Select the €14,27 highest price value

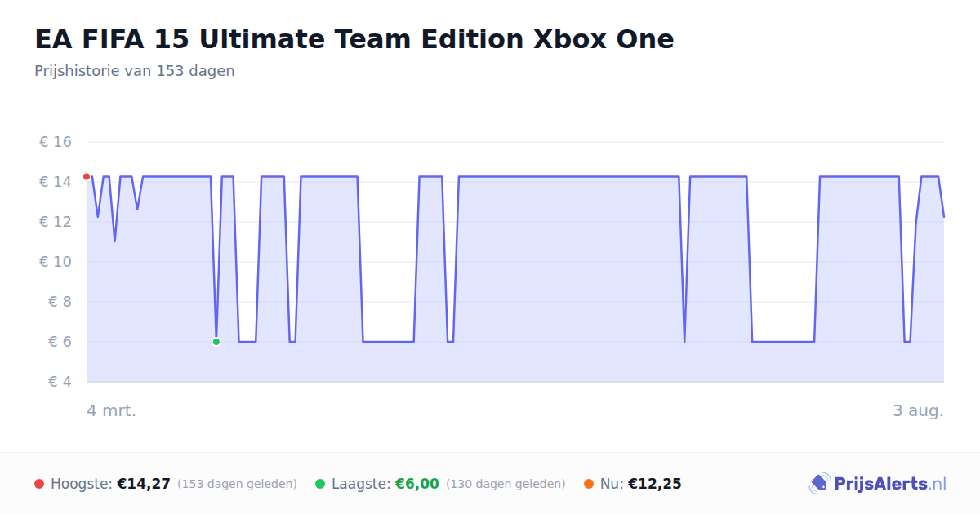(x=144, y=484)
